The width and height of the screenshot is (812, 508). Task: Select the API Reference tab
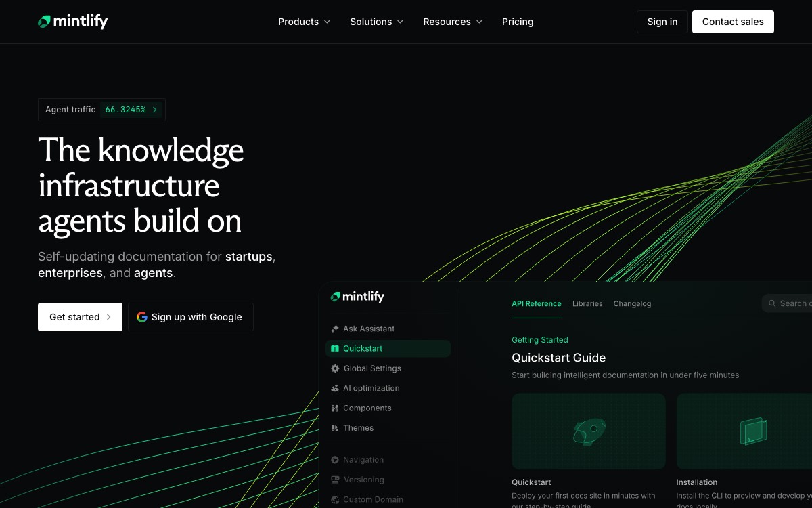(537, 303)
